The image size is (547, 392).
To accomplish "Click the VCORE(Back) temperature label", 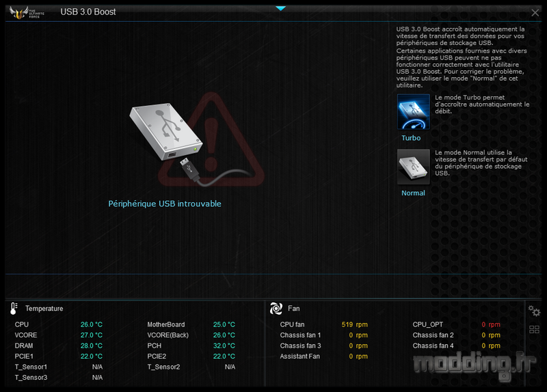I will 168,335.
